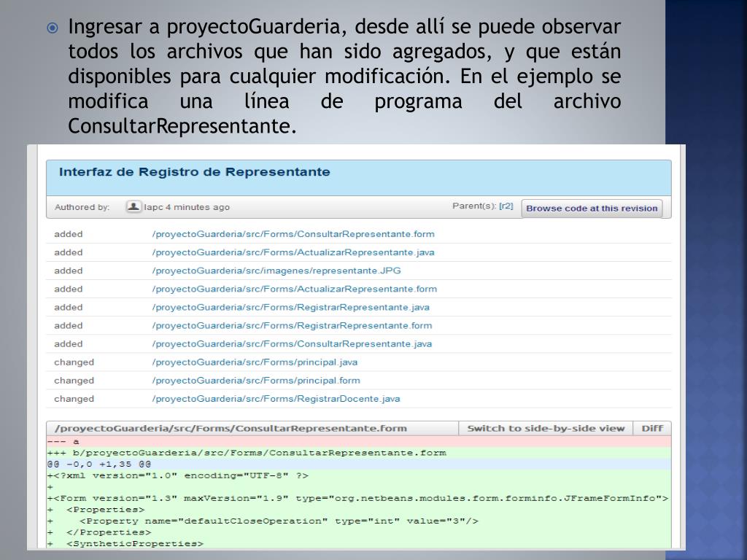747x560 pixels.
Task: Click 'added' status beside representante.JPG
Action: (x=68, y=271)
